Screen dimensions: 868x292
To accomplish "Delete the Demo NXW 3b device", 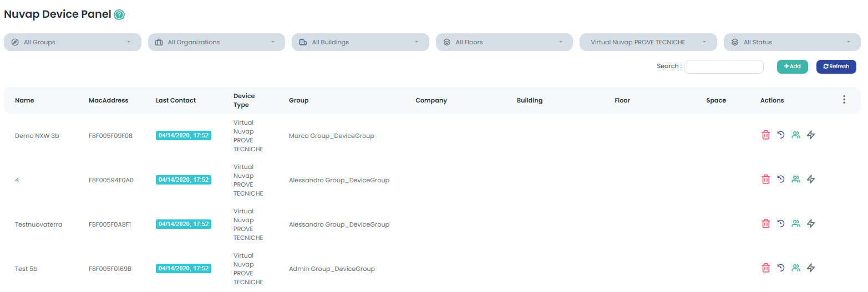I will pos(765,135).
